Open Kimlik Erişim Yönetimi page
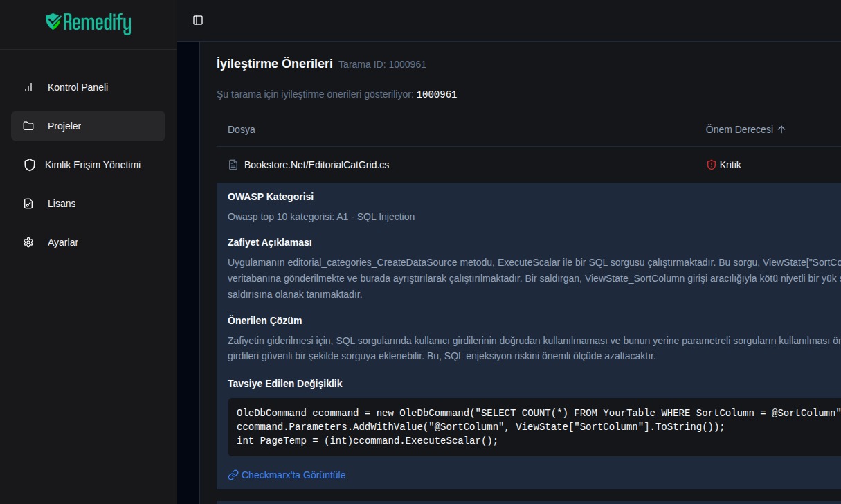The image size is (841, 504). [x=93, y=165]
